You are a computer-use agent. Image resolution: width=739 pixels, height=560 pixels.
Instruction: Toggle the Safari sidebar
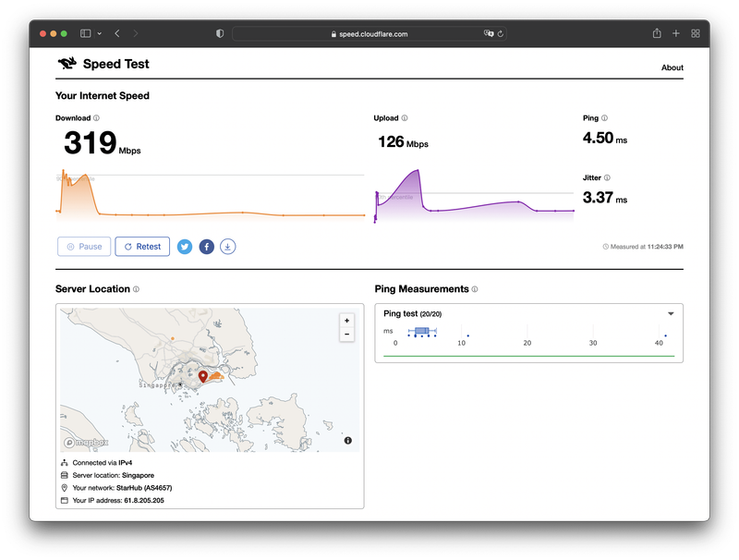[x=85, y=33]
